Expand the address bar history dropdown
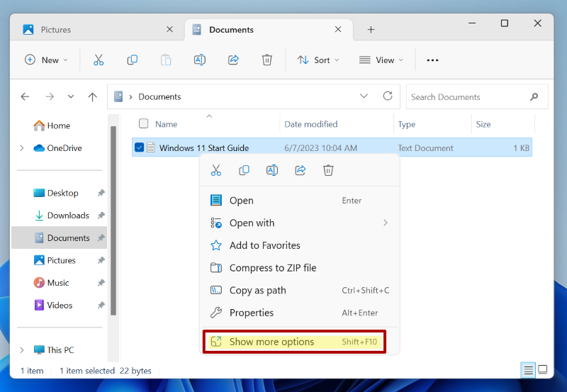 tap(364, 96)
